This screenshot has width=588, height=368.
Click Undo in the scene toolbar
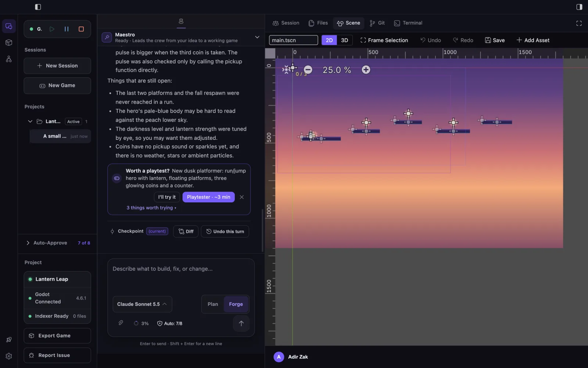430,40
